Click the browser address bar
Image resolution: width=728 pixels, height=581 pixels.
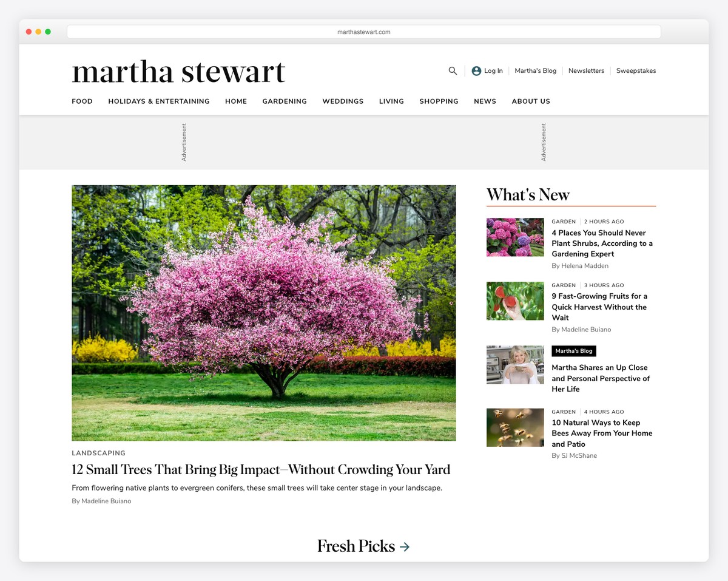pos(364,31)
